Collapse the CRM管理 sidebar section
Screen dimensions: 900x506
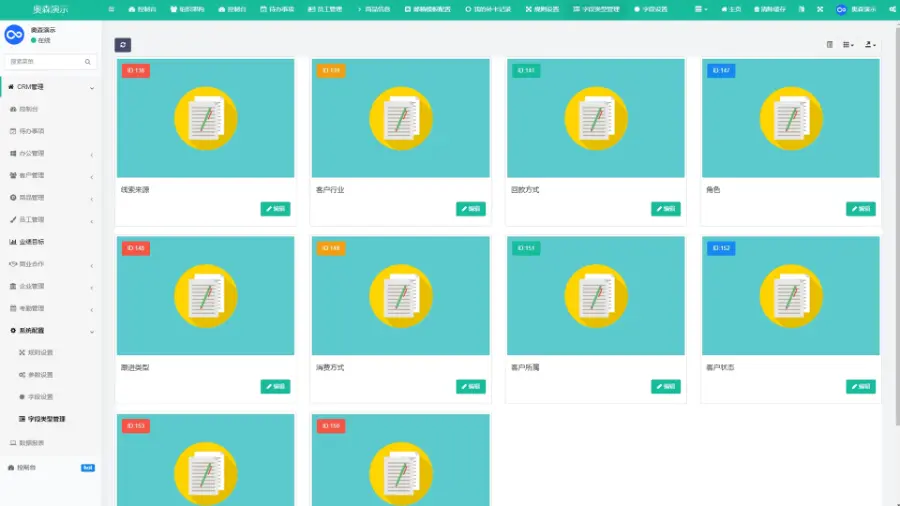tap(50, 87)
